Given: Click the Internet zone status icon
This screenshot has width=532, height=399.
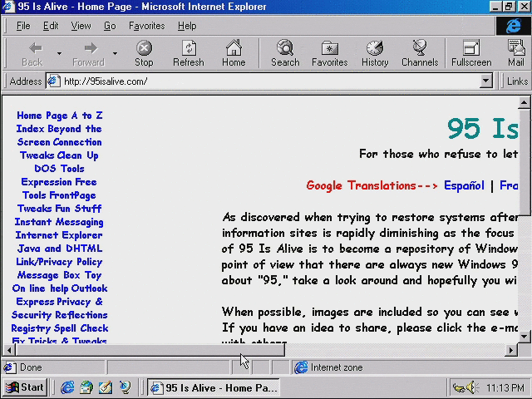Looking at the screenshot, I should pos(301,367).
